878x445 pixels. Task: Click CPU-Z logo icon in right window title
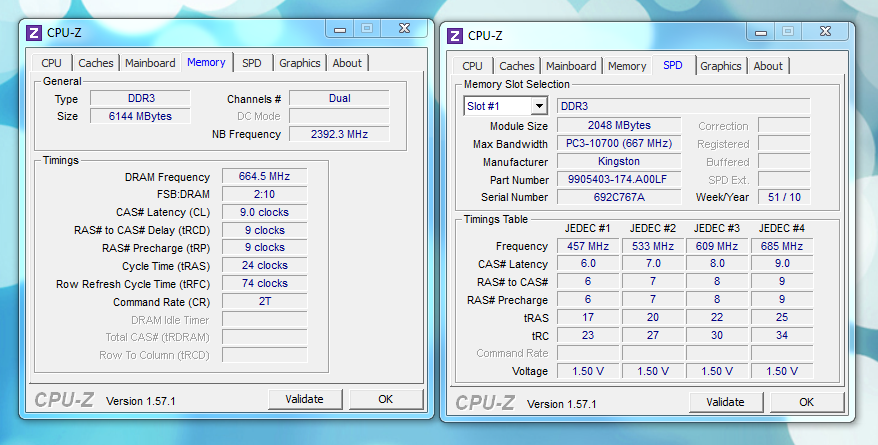pyautogui.click(x=455, y=36)
